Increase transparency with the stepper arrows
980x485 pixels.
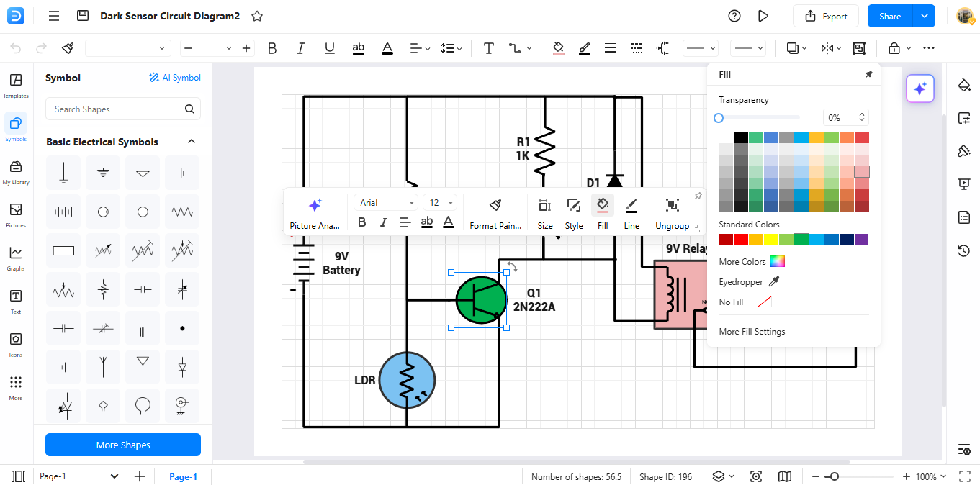coord(862,114)
